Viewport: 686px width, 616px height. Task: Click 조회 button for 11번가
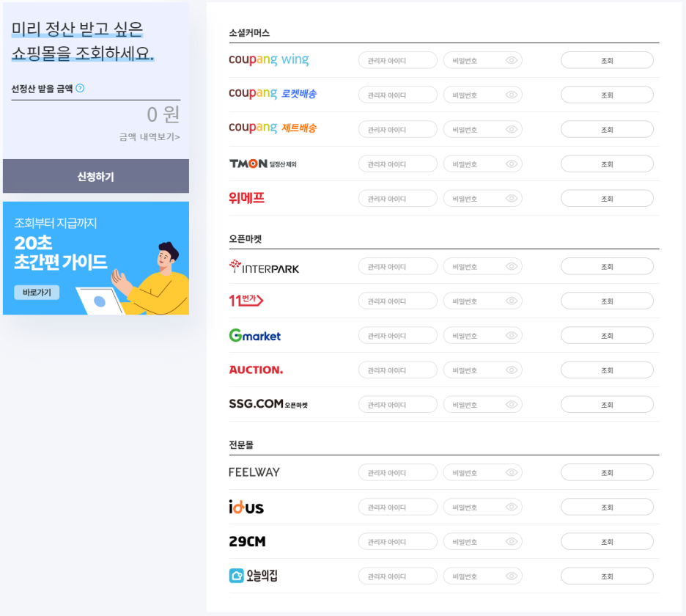(607, 301)
